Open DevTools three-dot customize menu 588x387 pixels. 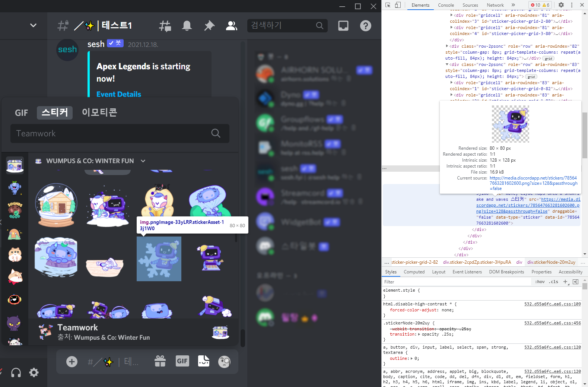[x=572, y=5]
